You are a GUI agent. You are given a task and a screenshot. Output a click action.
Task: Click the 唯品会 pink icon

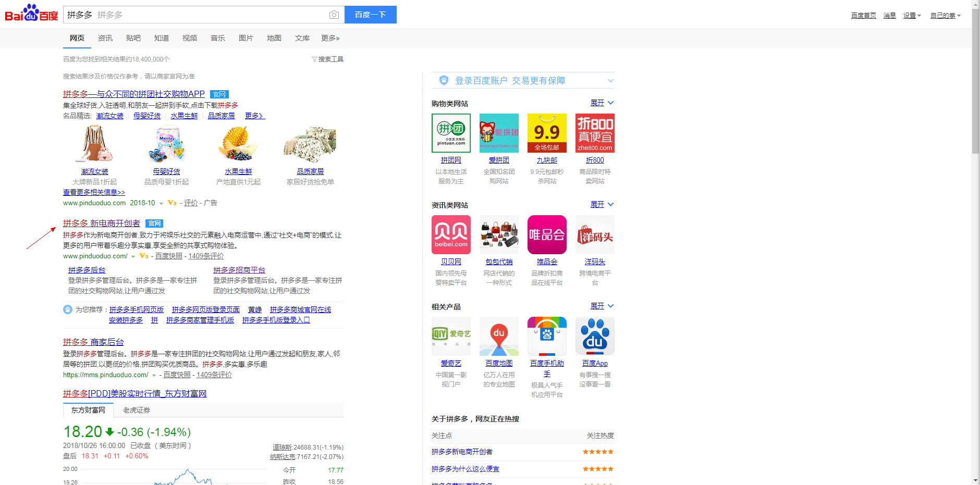click(547, 234)
